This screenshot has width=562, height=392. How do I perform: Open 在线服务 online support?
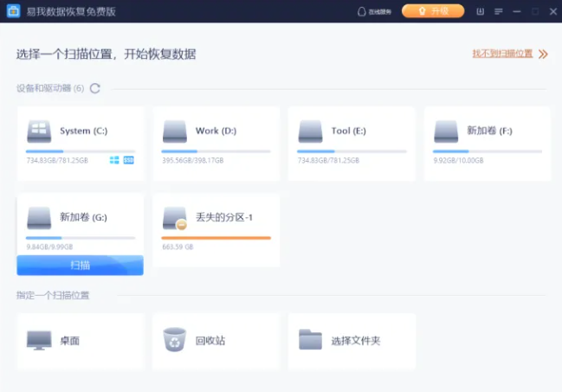tap(374, 11)
